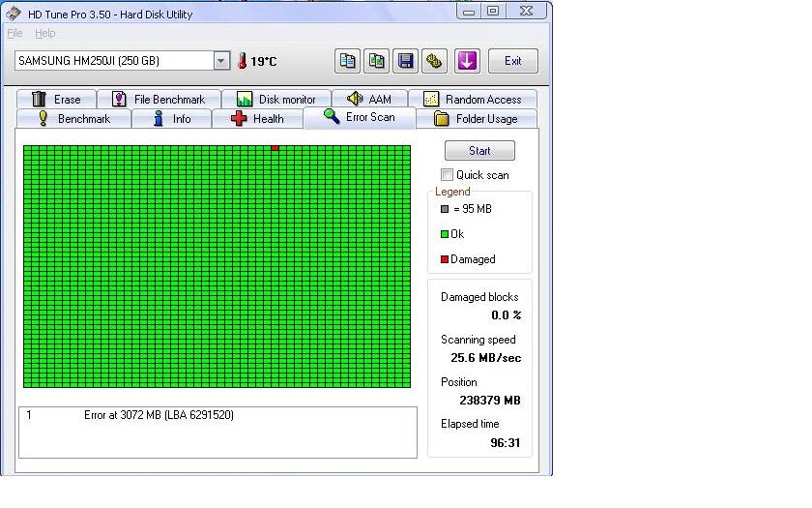Click the thermometer temperature icon
The width and height of the screenshot is (812, 508).
click(x=242, y=61)
